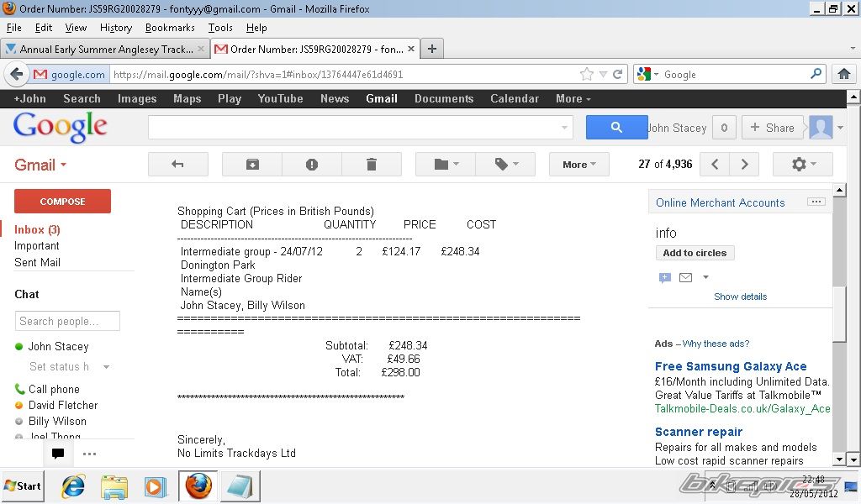861x504 pixels.
Task: Open the Move to folder dropdown
Action: pyautogui.click(x=446, y=165)
